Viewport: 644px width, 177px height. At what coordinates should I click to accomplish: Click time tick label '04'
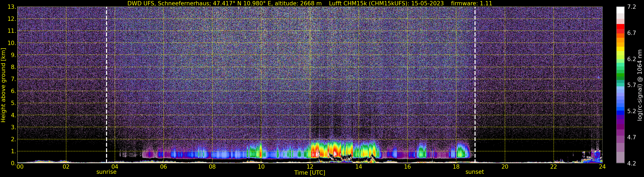(x=115, y=167)
